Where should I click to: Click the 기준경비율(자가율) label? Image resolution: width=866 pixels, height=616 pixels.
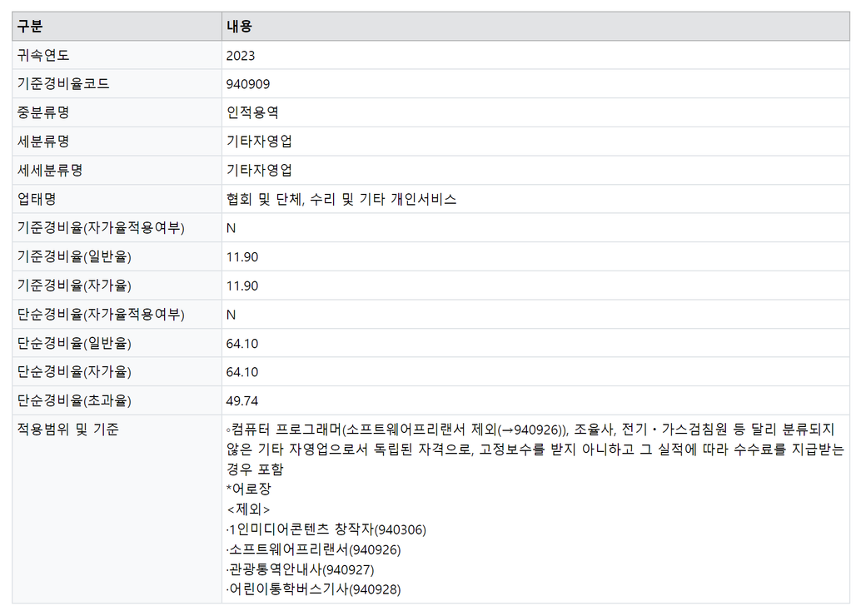point(74,286)
